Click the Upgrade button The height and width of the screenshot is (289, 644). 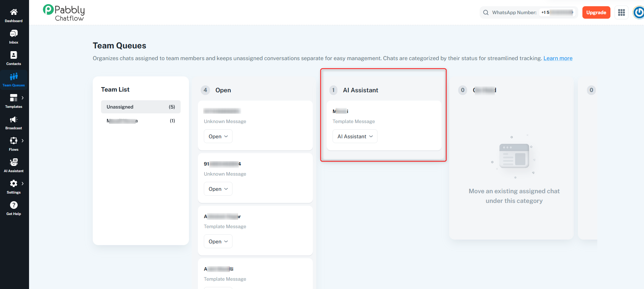click(x=596, y=12)
